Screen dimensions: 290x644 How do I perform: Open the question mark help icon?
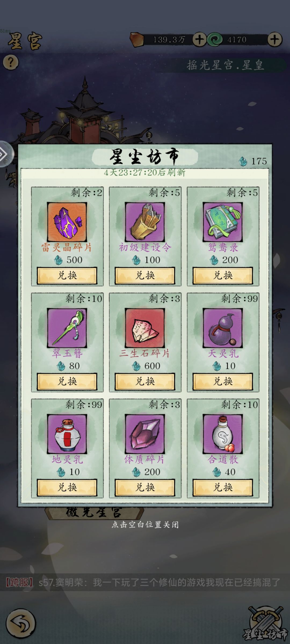tap(11, 63)
